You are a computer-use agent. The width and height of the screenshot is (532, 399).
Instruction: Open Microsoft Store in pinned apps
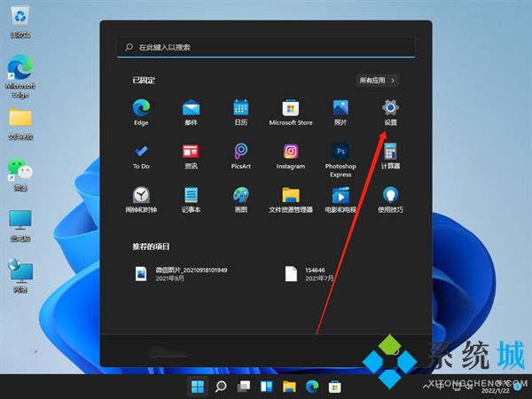291,113
